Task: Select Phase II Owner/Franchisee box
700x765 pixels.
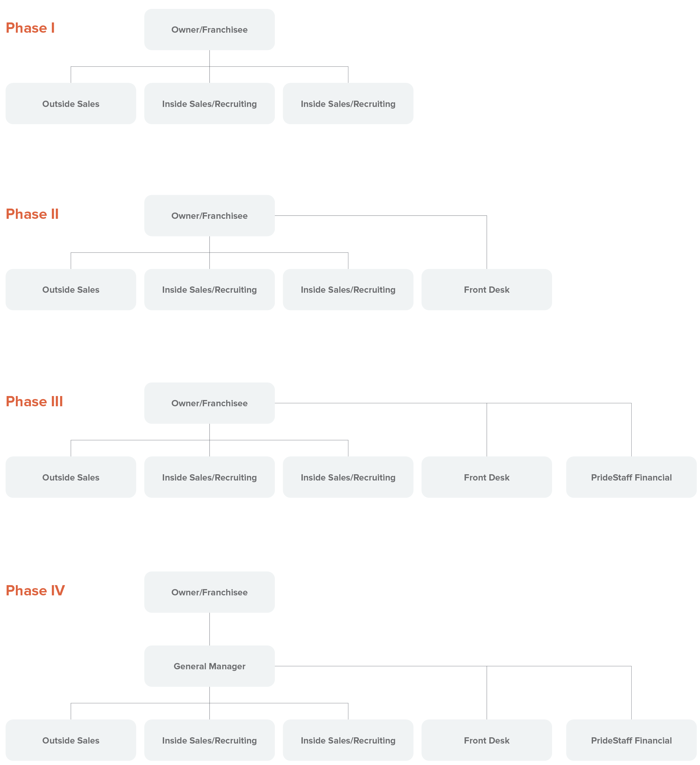Action: [x=209, y=216]
